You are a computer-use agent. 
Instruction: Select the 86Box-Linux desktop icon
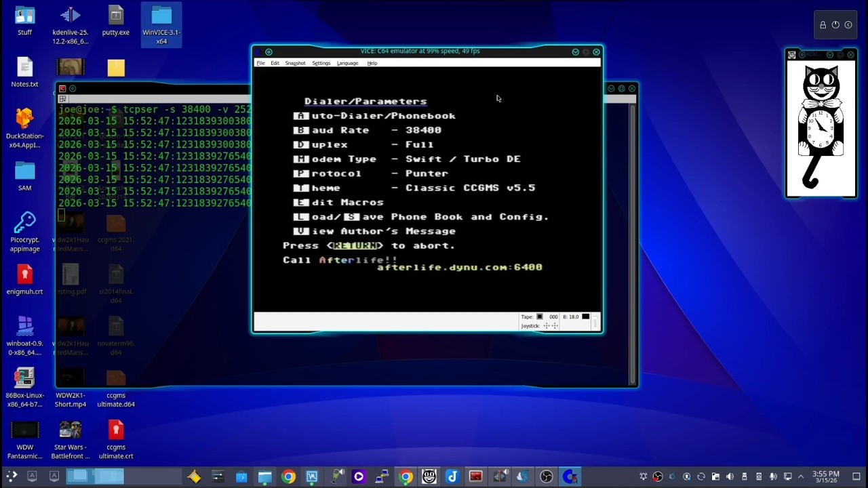click(x=24, y=388)
